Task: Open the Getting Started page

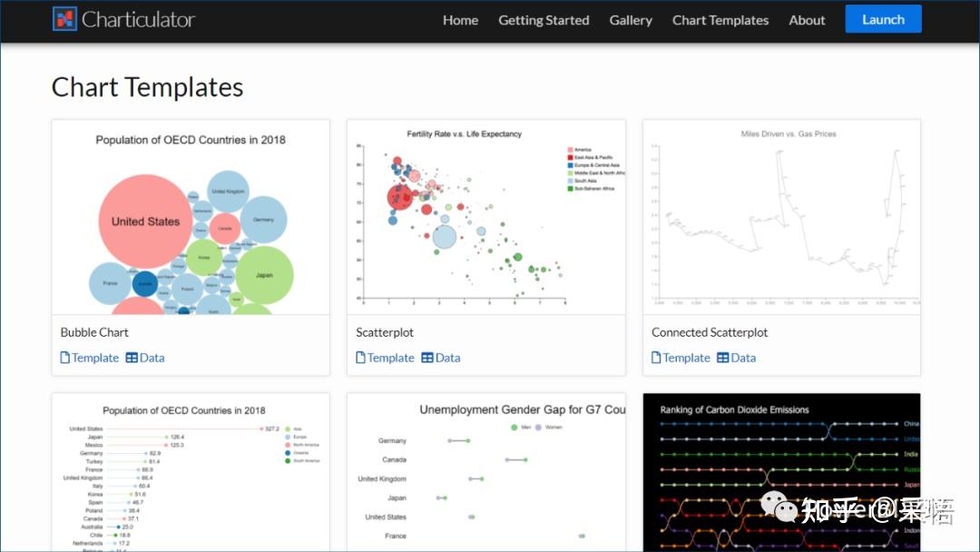Action: (544, 20)
